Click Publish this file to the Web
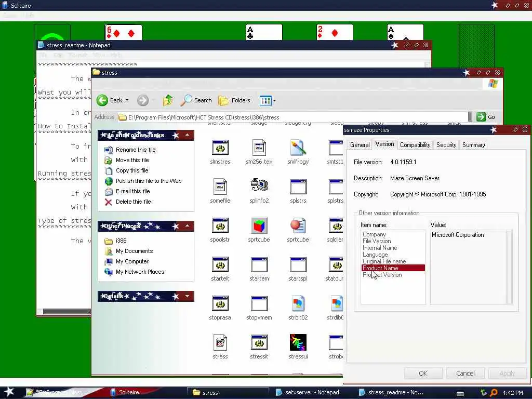Image resolution: width=532 pixels, height=399 pixels. tap(149, 181)
